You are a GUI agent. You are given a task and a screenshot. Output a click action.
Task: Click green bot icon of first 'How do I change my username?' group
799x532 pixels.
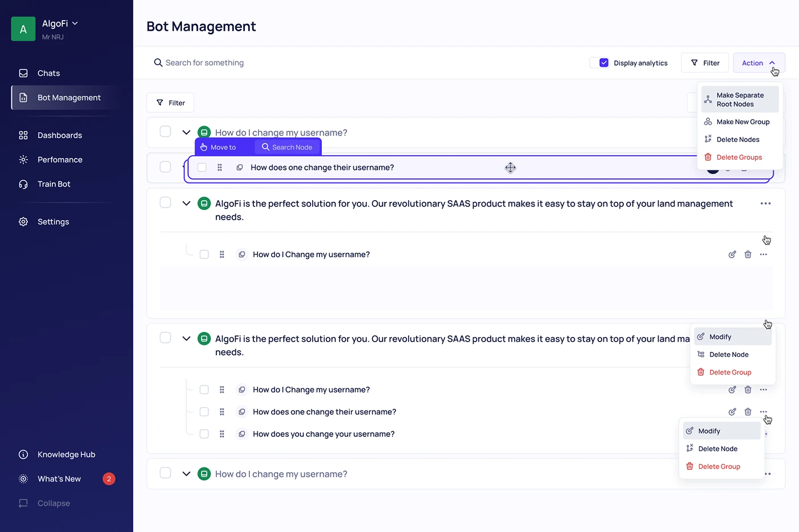(x=204, y=132)
